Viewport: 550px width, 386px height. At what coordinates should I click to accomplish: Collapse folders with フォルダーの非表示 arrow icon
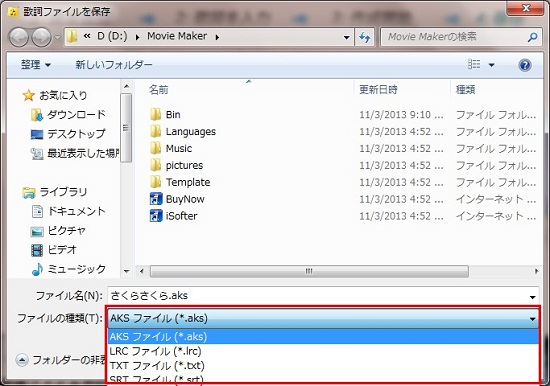[x=22, y=360]
